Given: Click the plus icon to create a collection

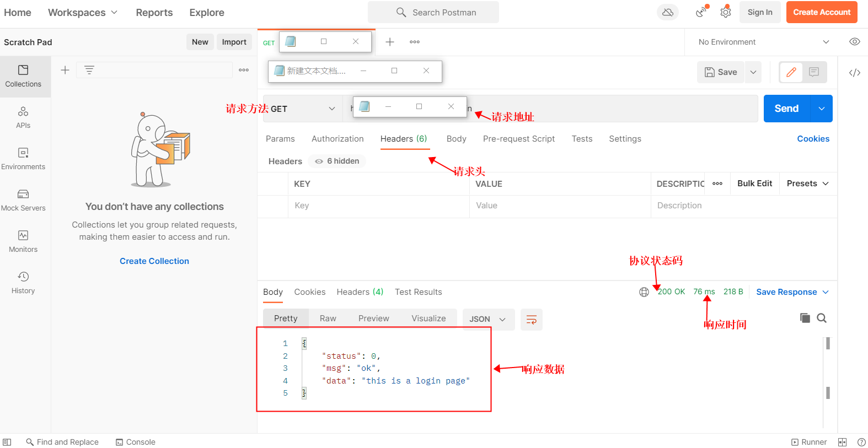Looking at the screenshot, I should (x=65, y=70).
